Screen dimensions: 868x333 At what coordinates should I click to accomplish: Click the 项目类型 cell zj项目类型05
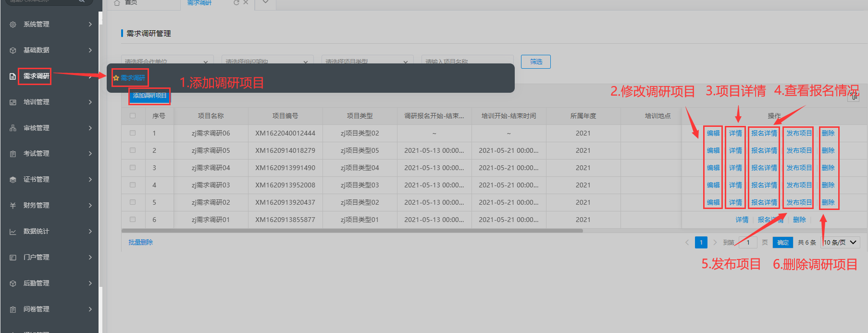[360, 150]
